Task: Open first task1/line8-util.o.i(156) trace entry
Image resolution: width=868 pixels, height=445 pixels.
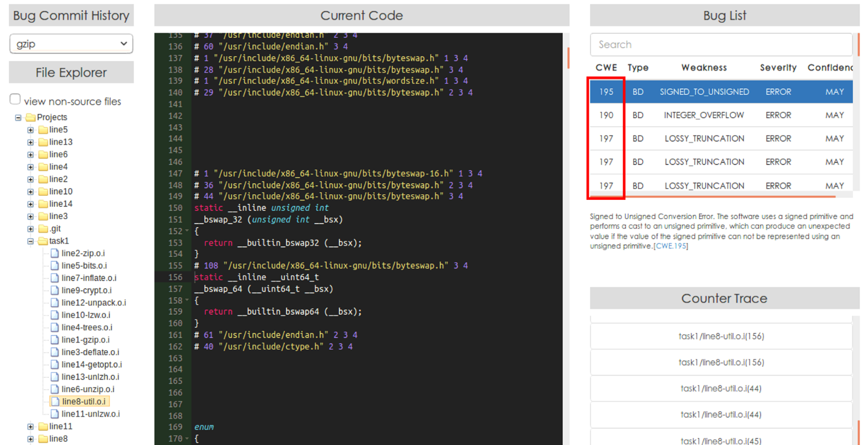Action: click(x=721, y=336)
